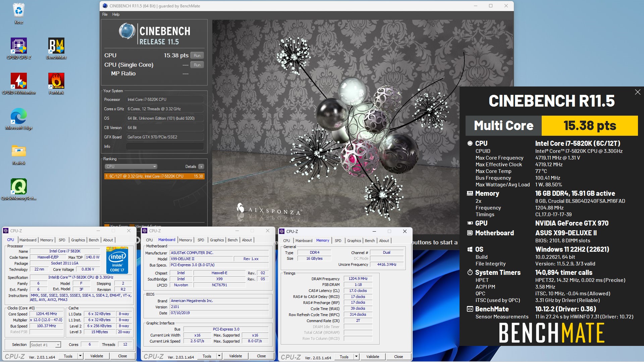Open Bench tab in Memory CPU-Z window
The image size is (644, 362).
pos(370,241)
